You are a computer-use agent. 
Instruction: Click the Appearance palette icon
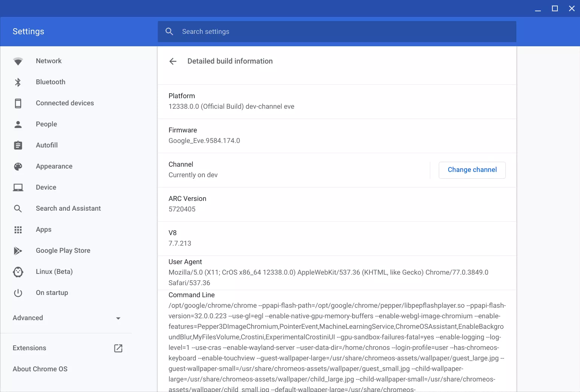[x=18, y=167]
